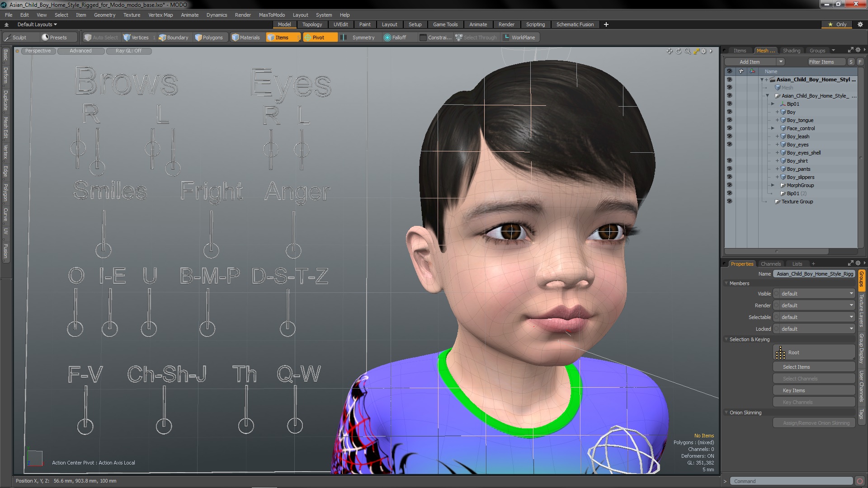Click the viewport rotate icon
The image size is (868, 488).
[679, 51]
